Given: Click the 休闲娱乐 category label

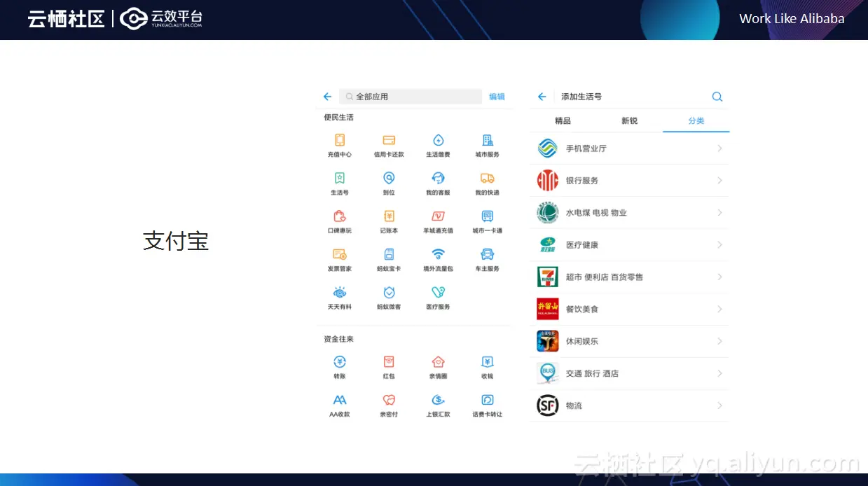Looking at the screenshot, I should coord(582,341).
